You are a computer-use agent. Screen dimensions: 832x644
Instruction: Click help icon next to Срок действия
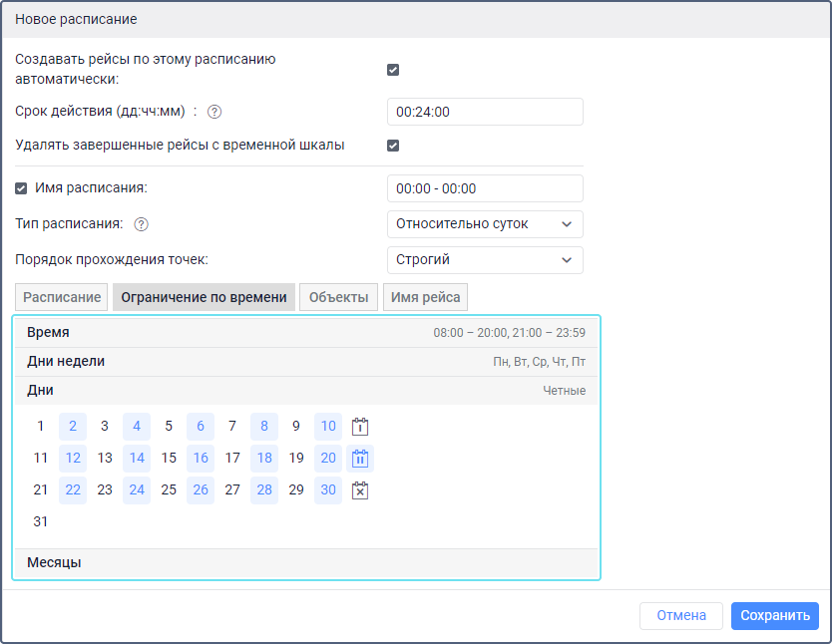click(x=213, y=112)
